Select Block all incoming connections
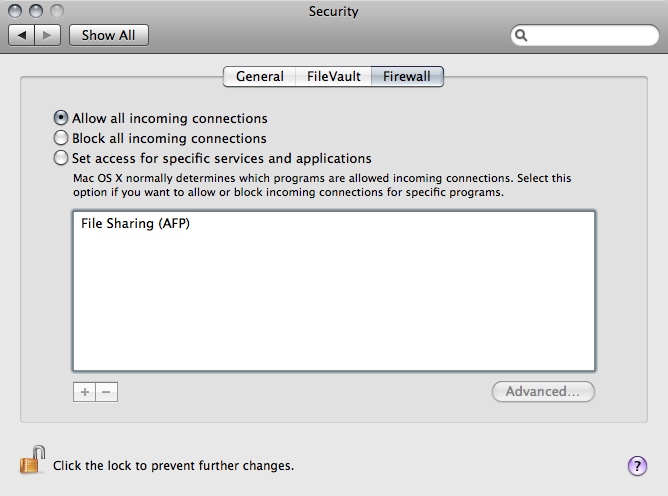Screen dimensions: 668x496 (x=61, y=138)
